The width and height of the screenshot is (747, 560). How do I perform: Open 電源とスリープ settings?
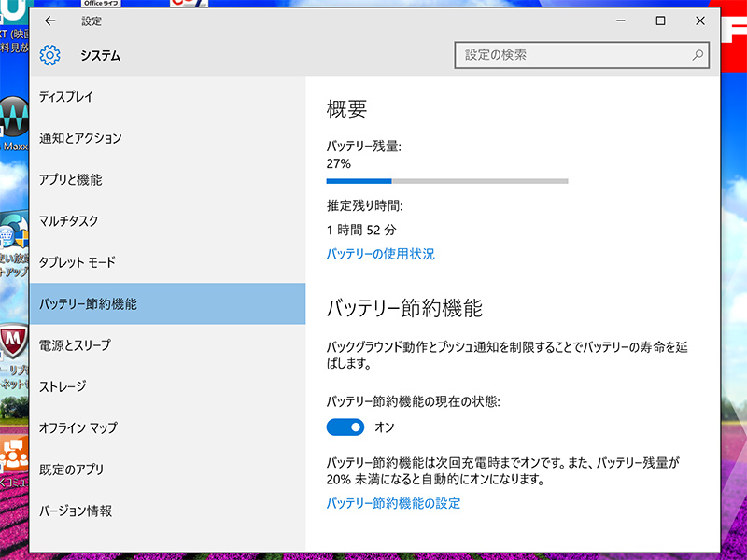75,345
